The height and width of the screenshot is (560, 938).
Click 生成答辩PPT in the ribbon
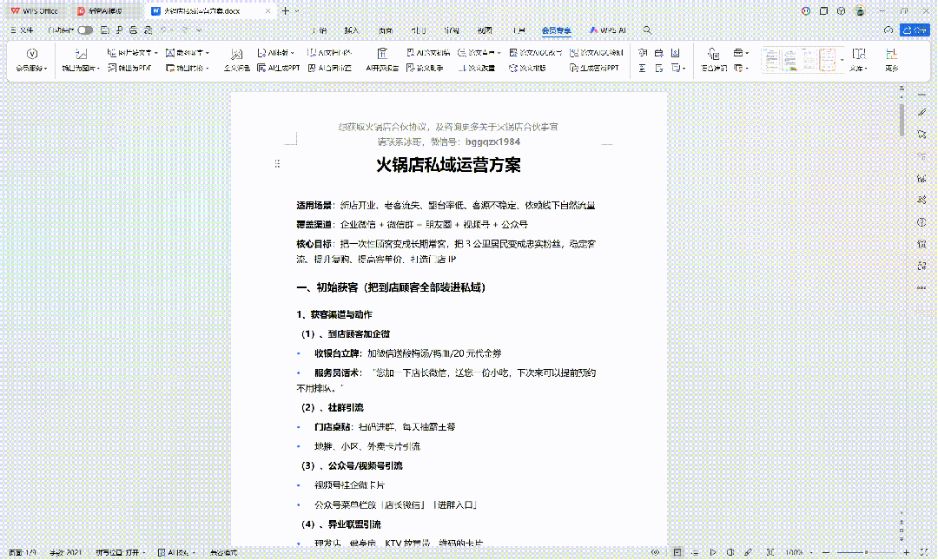[594, 69]
